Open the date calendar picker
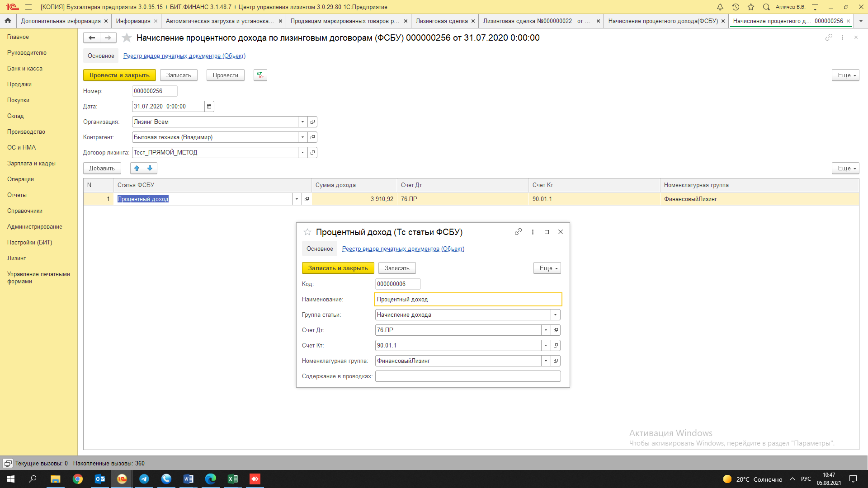The image size is (868, 488). point(209,107)
